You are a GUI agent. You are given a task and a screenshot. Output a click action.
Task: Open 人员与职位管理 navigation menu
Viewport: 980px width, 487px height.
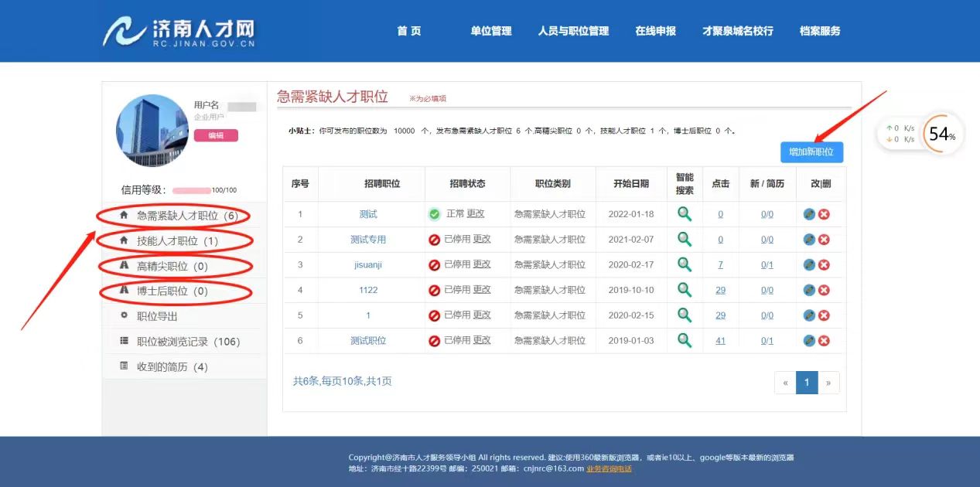click(x=573, y=31)
